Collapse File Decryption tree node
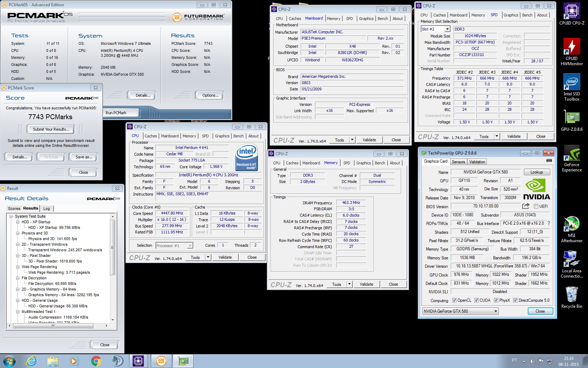 click(17, 278)
